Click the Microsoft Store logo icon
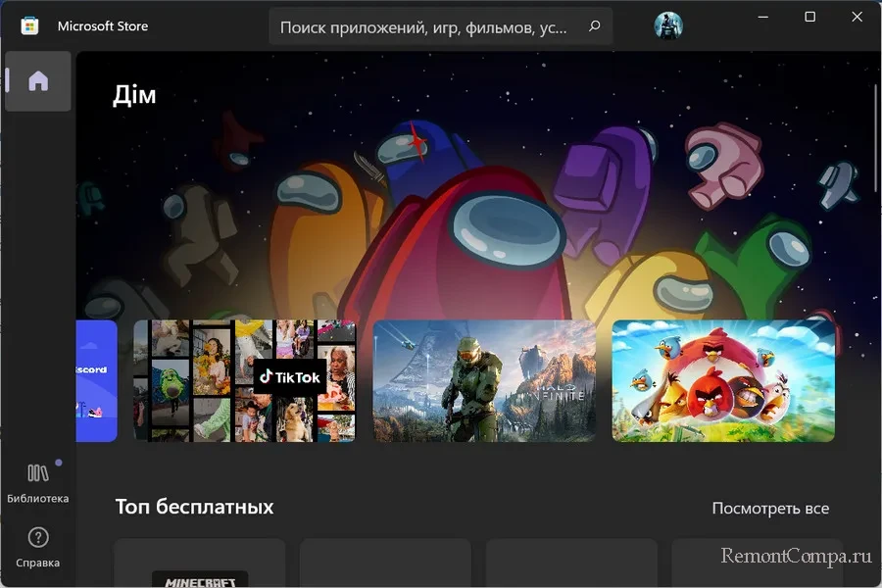This screenshot has width=882, height=588. pyautogui.click(x=30, y=26)
